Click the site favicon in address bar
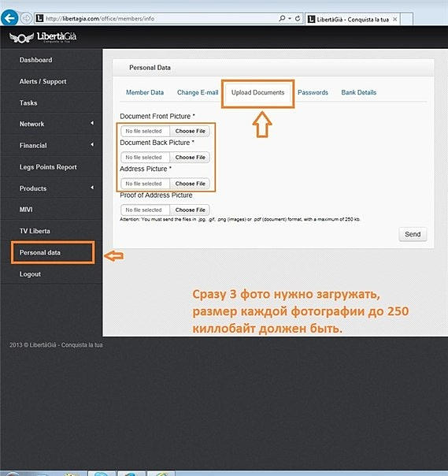The height and width of the screenshot is (476, 448). 39,18
